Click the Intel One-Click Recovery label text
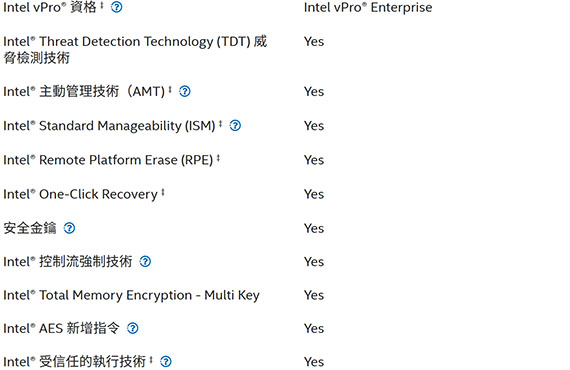The image size is (570, 370). (80, 194)
